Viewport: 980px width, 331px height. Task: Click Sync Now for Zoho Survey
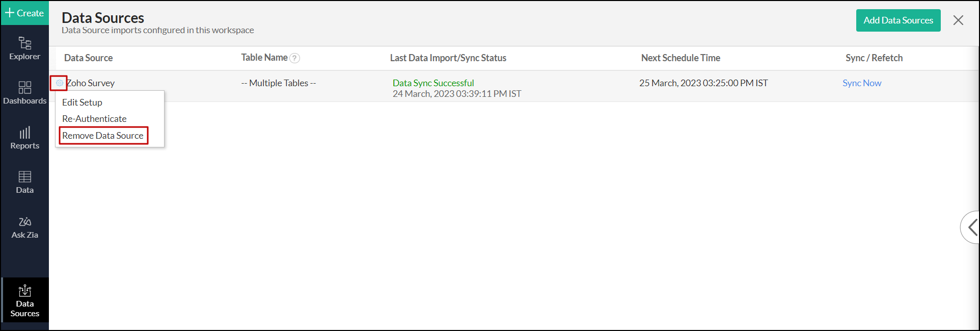(861, 83)
